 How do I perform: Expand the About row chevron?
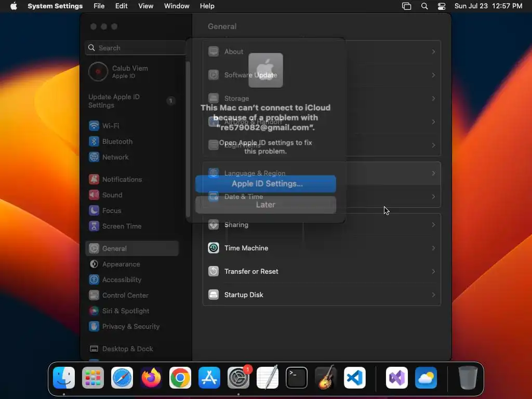click(x=433, y=51)
